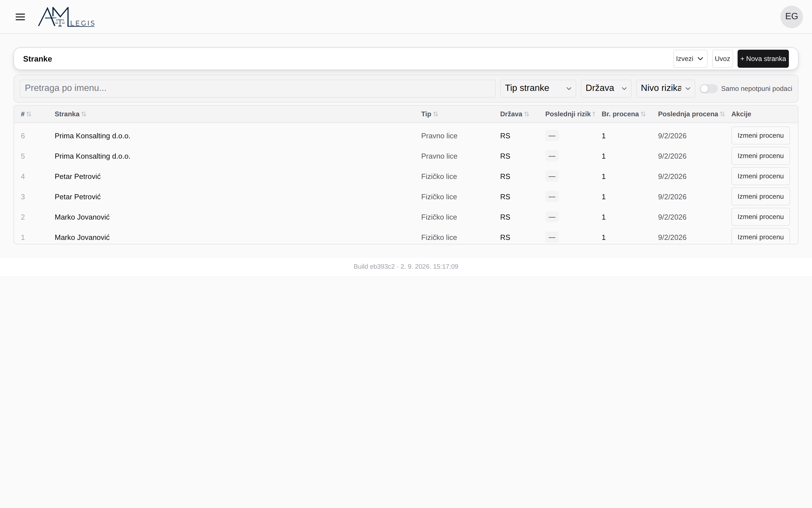Sort by the Stranka column
The width and height of the screenshot is (812, 508).
[x=70, y=114]
